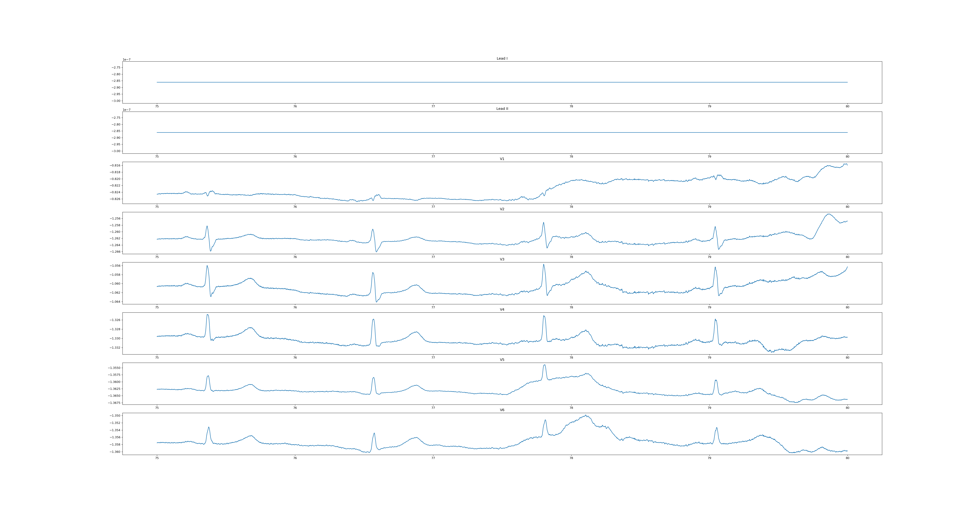Click the -1.266 y-axis label on V2
The width and height of the screenshot is (980, 511).
115,252
